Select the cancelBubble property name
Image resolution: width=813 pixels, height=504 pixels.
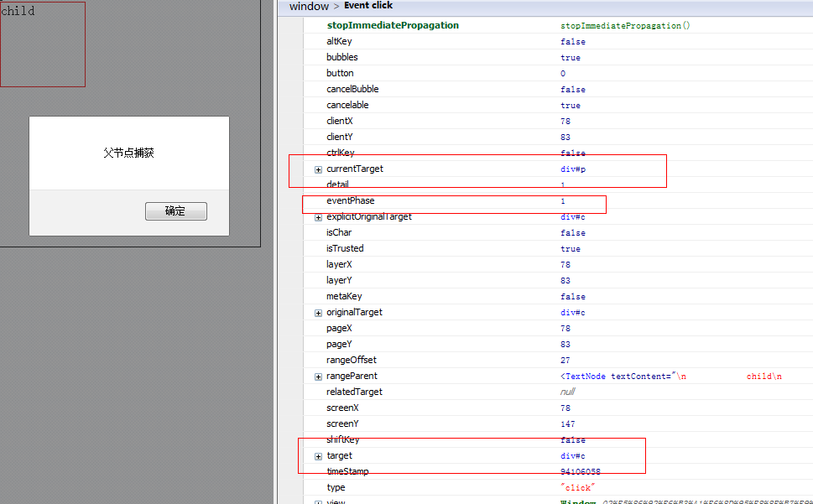point(352,89)
